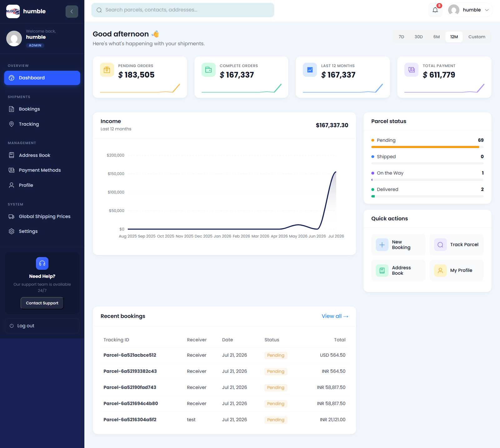Click the INR 21,121.00 total

tap(332, 420)
